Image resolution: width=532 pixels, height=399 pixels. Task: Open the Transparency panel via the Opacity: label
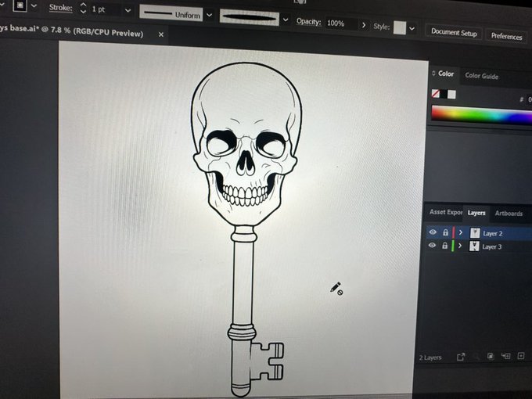[309, 21]
